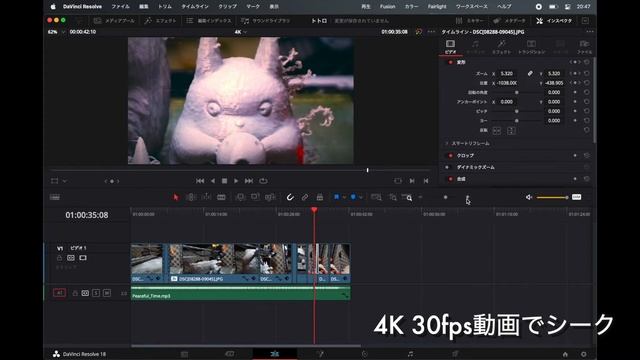This screenshot has height=360, width=640.
Task: Disable V1 video track monitor icon
Action: click(83, 258)
